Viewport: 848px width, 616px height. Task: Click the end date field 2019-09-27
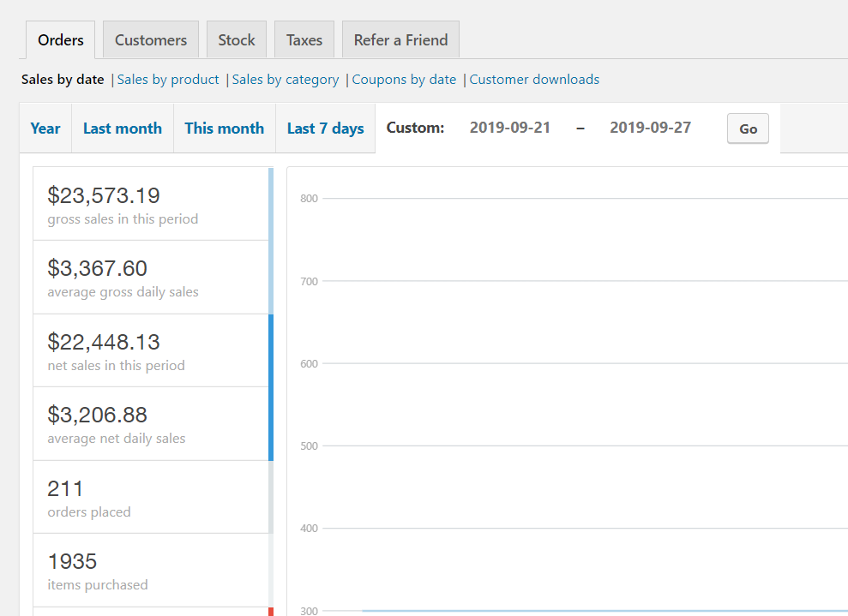(x=650, y=129)
